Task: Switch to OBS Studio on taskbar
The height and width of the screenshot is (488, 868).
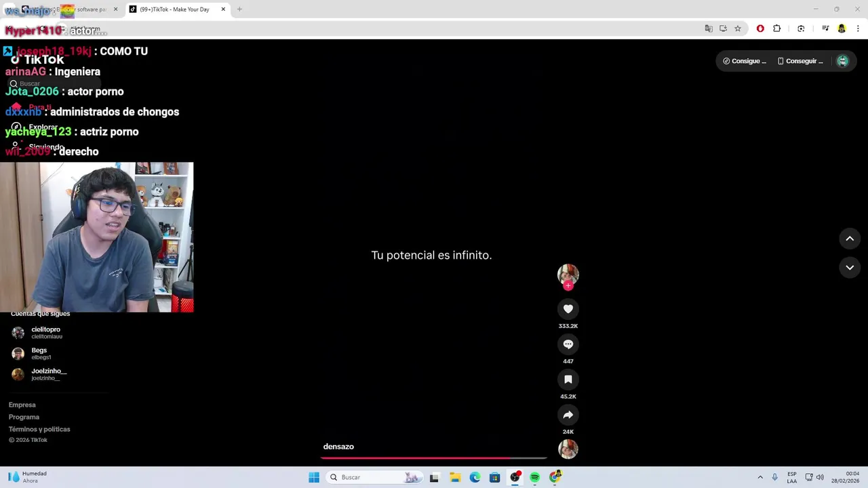Action: click(515, 477)
